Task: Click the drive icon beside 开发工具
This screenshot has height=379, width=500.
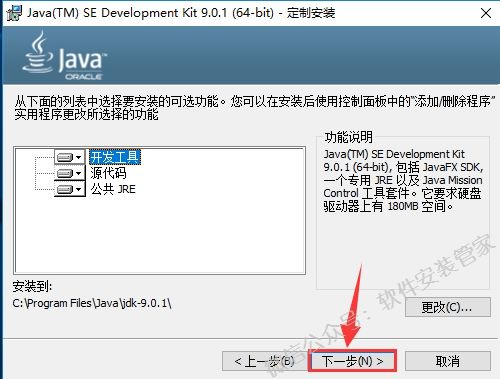Action: coord(65,157)
